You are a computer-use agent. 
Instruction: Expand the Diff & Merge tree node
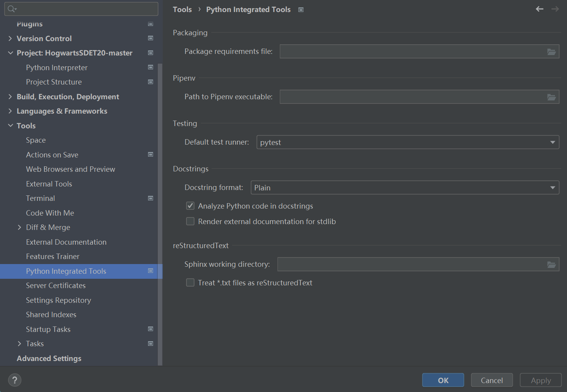(19, 227)
